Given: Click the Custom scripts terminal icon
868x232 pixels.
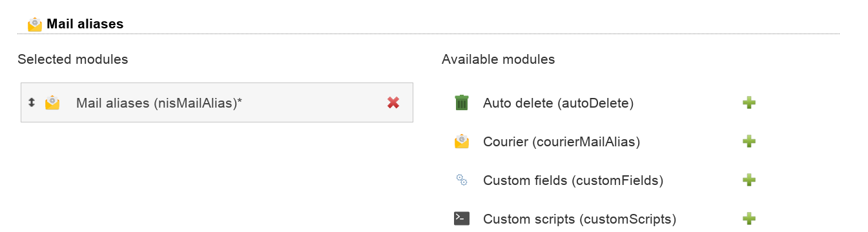Looking at the screenshot, I should pos(461,218).
